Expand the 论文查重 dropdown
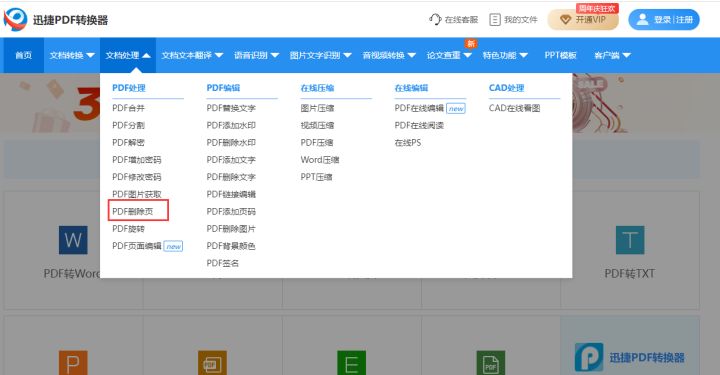This screenshot has height=375, width=720. pyautogui.click(x=467, y=55)
